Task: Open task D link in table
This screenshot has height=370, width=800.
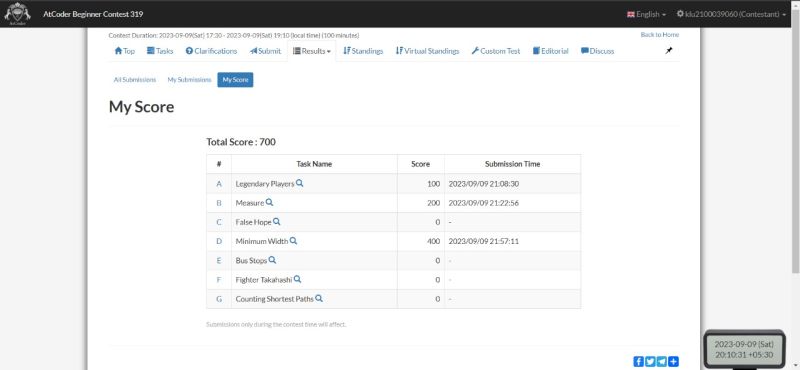Action: tap(219, 241)
